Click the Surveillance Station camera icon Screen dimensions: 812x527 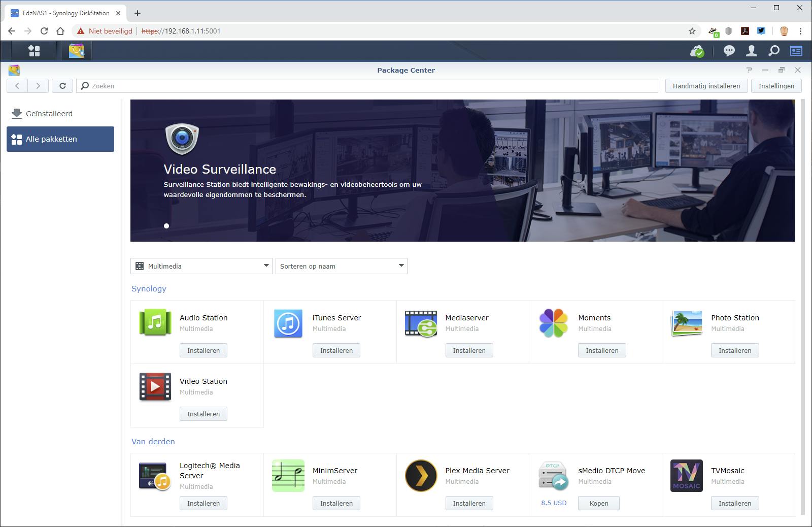(x=182, y=138)
